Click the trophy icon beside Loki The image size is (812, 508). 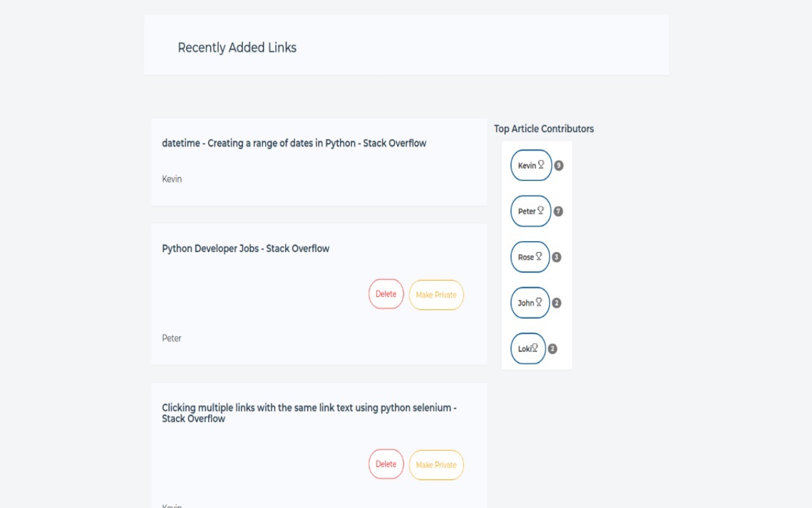click(535, 348)
